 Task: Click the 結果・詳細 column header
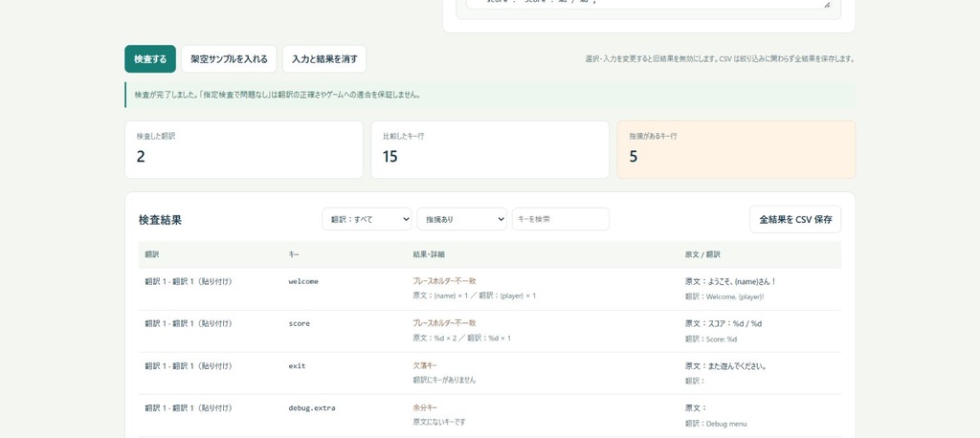pyautogui.click(x=429, y=254)
